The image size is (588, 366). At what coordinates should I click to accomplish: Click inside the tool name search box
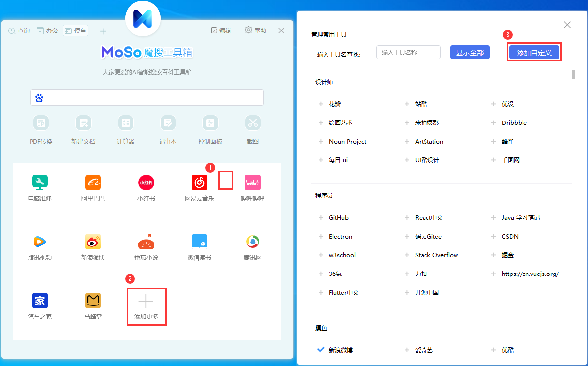pos(408,52)
